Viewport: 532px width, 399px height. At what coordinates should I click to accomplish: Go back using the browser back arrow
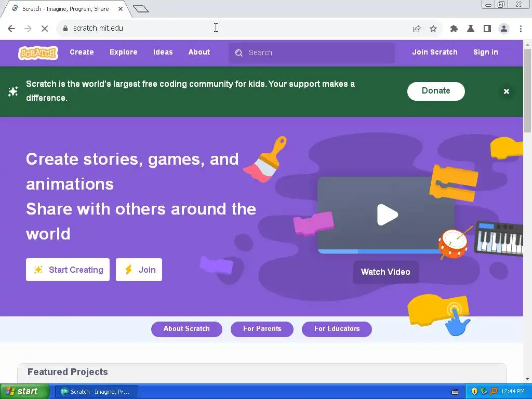coord(11,29)
